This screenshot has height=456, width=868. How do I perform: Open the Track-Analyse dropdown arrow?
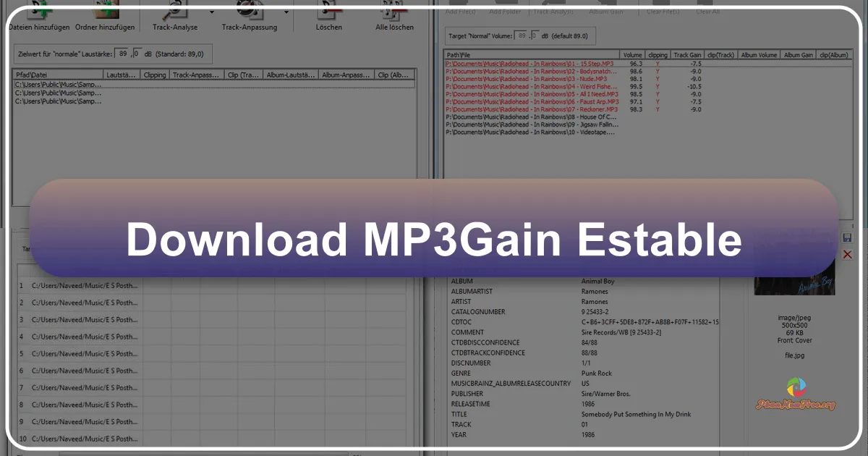[211, 12]
